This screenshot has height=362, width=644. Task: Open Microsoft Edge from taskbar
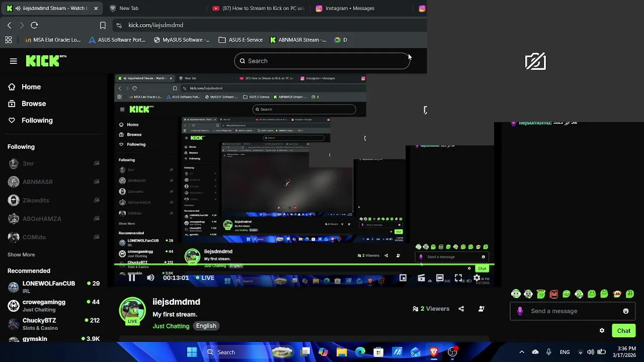pos(360,352)
